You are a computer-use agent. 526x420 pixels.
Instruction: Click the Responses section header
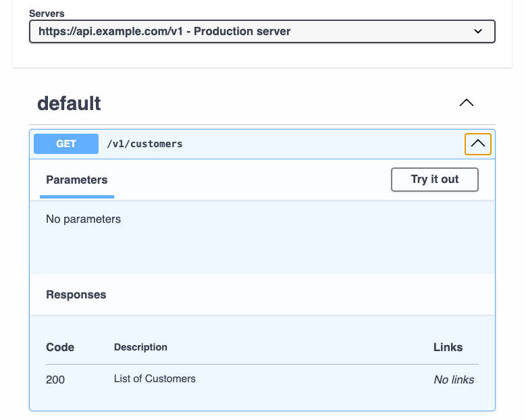coord(76,294)
